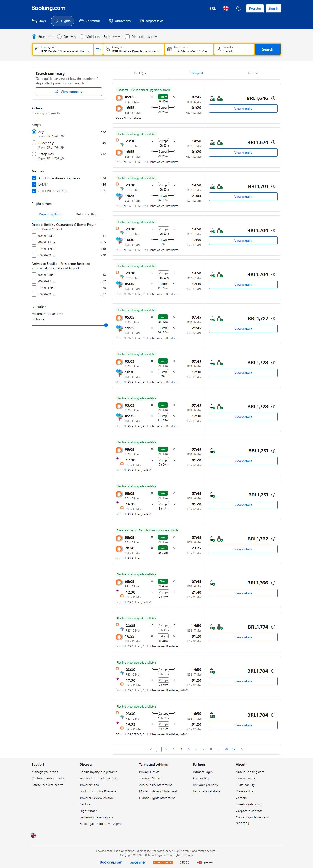The image size is (313, 868).
Task: Click the info icon beside the Best tab
Action: pos(144,73)
